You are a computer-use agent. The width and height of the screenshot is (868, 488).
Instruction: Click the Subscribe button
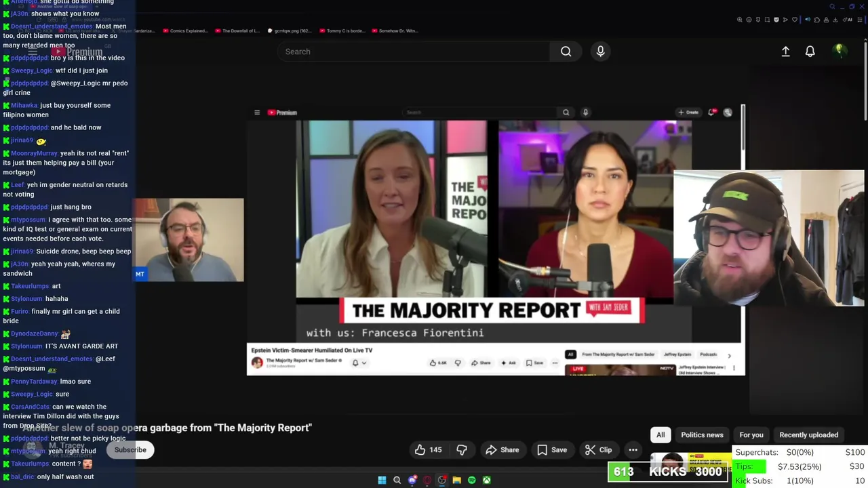130,450
